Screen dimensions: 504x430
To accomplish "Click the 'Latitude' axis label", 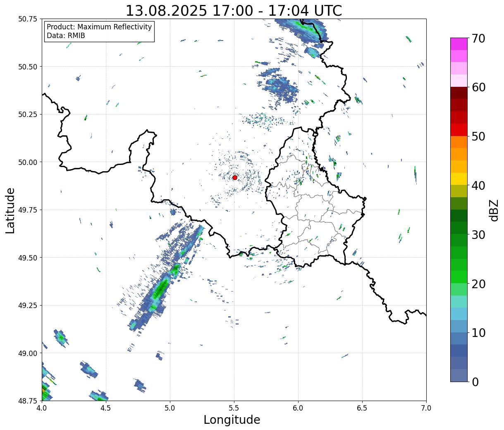I will (10, 210).
